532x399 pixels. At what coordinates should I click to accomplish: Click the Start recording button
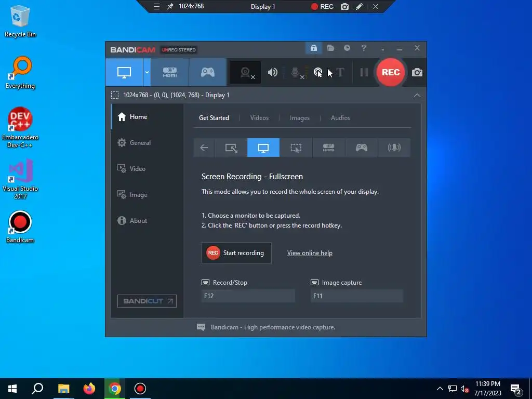pos(236,253)
